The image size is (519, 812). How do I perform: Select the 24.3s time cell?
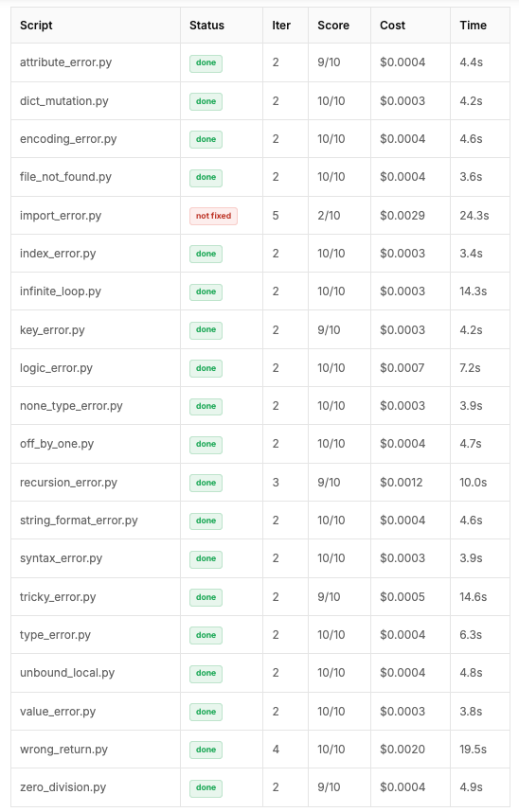click(474, 216)
